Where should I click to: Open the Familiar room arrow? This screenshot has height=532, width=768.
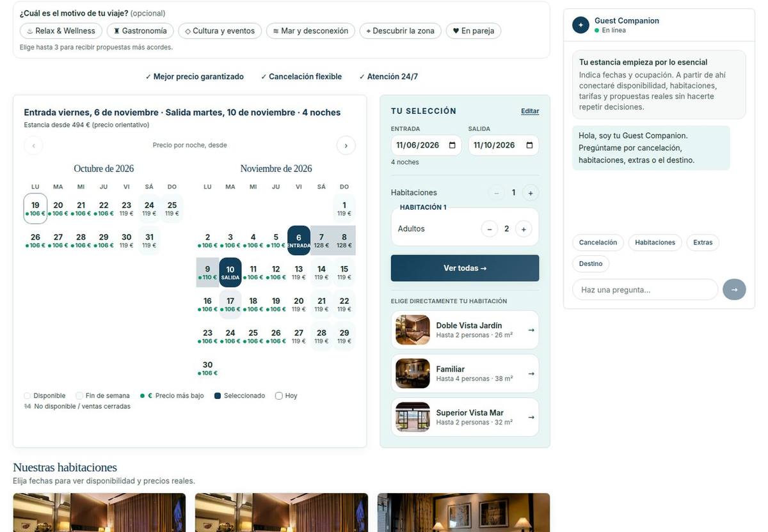click(x=531, y=373)
